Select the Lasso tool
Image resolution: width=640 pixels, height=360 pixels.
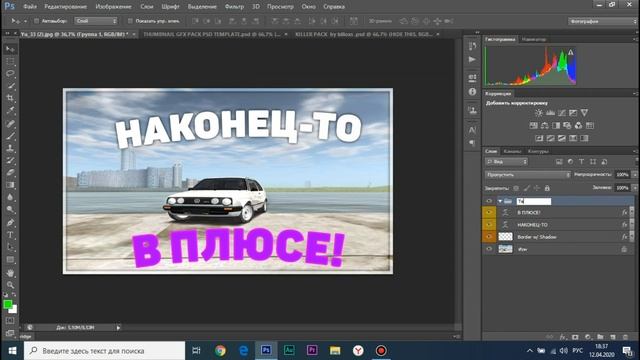click(x=10, y=73)
